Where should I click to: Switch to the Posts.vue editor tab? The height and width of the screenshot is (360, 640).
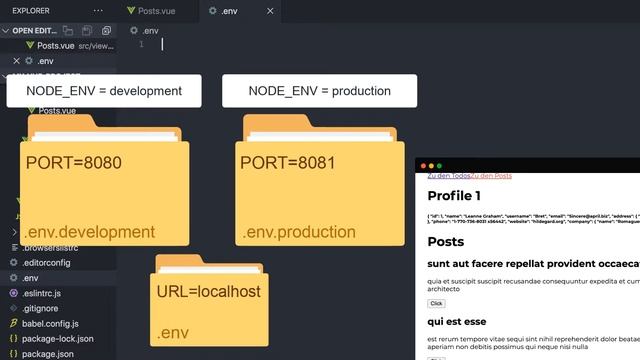(x=151, y=11)
